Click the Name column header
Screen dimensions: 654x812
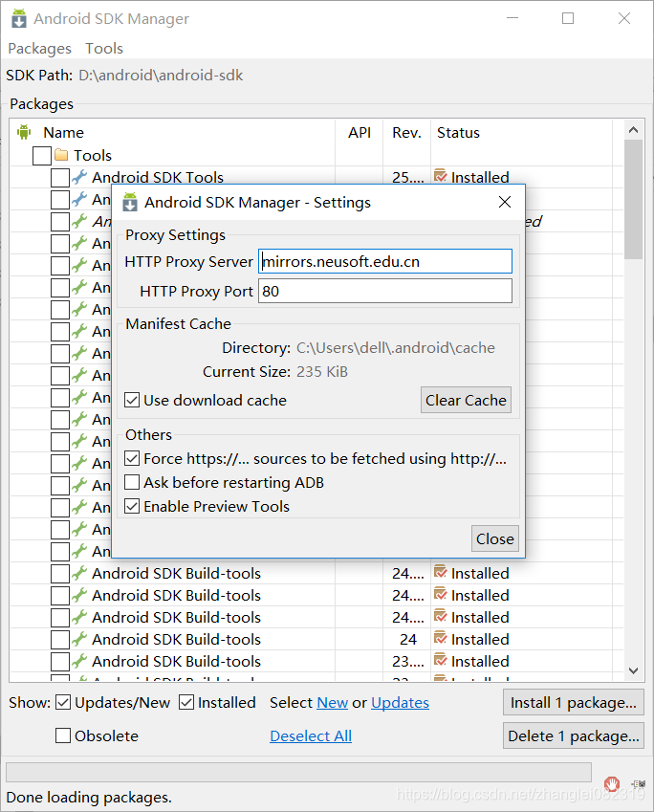tap(63, 133)
